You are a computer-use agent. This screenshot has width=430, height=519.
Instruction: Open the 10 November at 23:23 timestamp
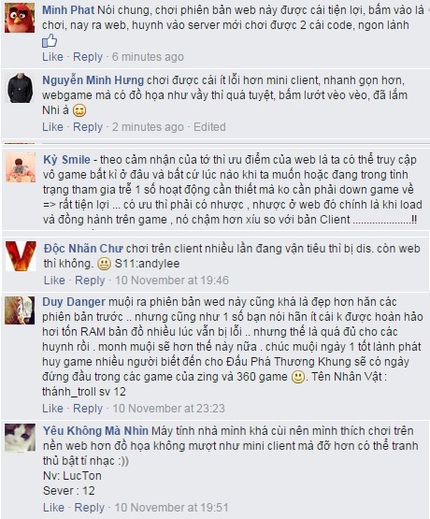pos(169,408)
